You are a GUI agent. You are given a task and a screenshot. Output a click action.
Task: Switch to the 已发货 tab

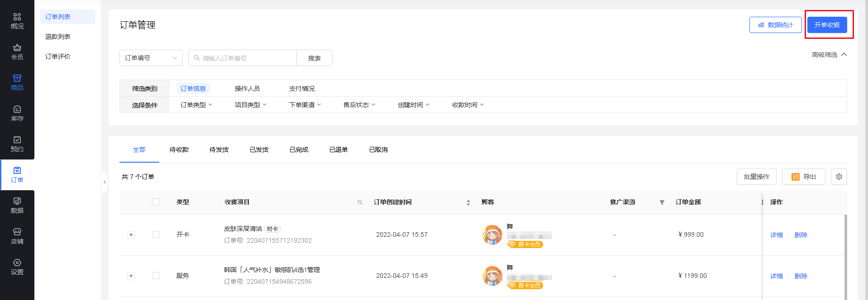(259, 150)
